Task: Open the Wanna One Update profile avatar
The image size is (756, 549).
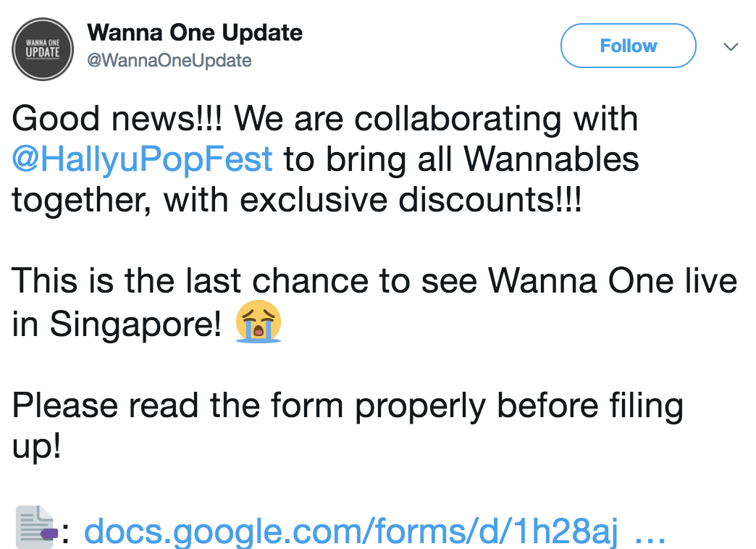Action: tap(43, 49)
